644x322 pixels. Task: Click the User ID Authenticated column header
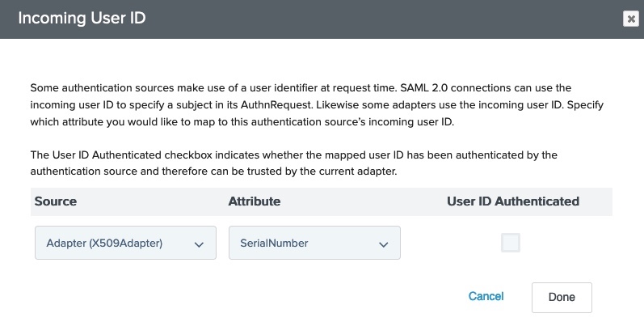513,201
